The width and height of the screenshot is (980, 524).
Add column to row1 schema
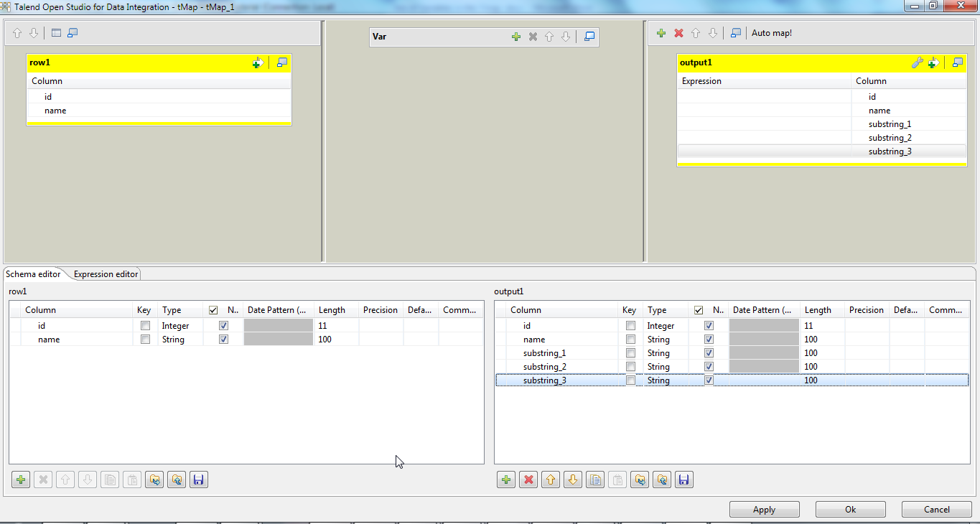click(x=22, y=480)
